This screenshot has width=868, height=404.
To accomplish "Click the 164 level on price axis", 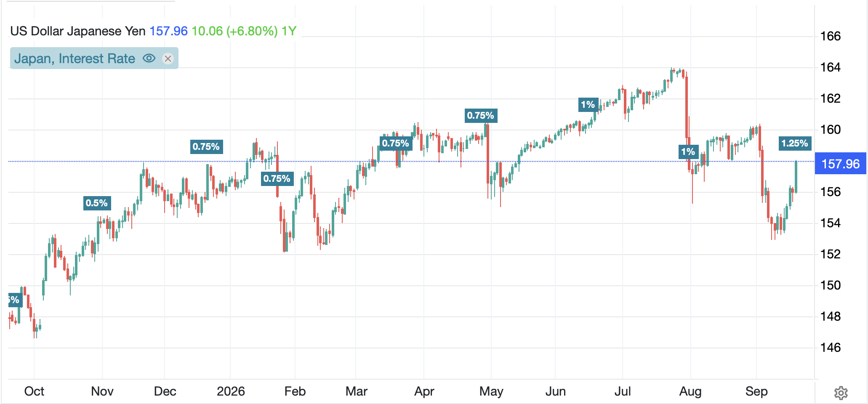I will click(x=830, y=67).
